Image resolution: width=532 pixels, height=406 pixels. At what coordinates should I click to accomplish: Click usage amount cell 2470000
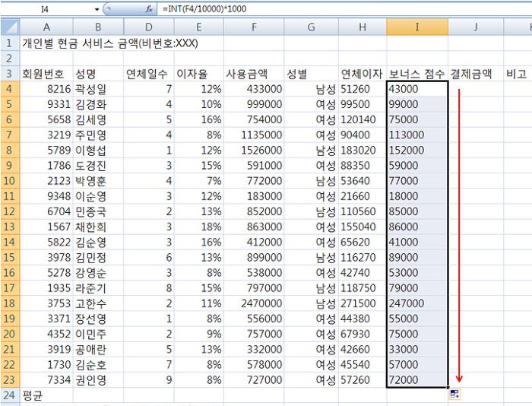[x=254, y=303]
